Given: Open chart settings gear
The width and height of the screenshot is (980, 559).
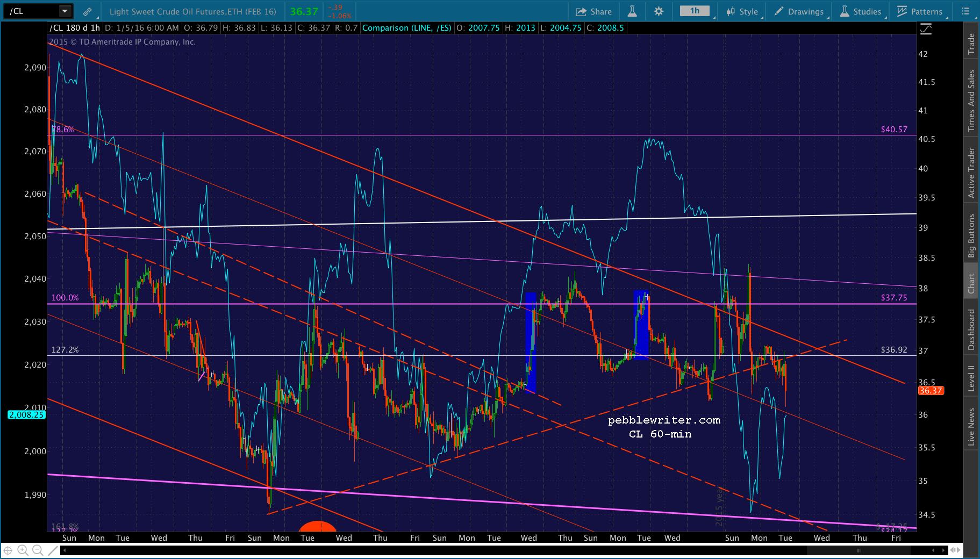Looking at the screenshot, I should coord(659,11).
